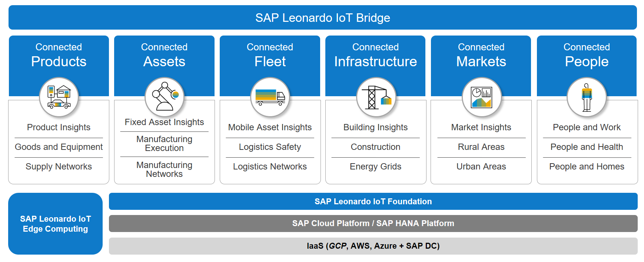Select People and Health item

(x=587, y=147)
